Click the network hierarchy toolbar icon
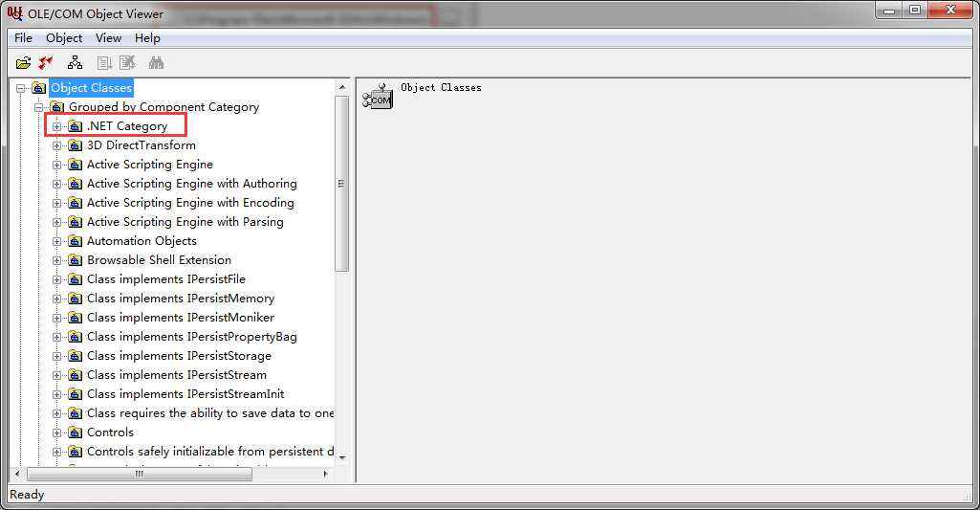Image resolution: width=980 pixels, height=510 pixels. click(75, 62)
